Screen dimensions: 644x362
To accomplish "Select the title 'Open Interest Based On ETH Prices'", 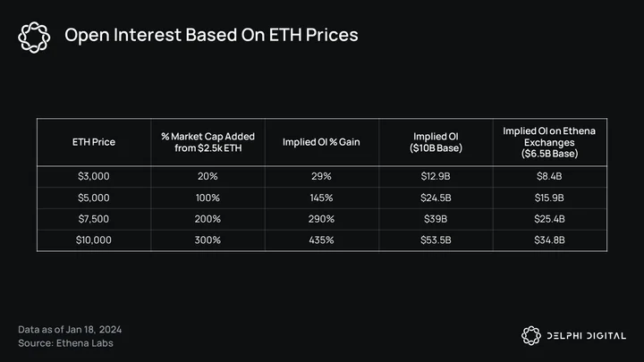I will tap(211, 35).
